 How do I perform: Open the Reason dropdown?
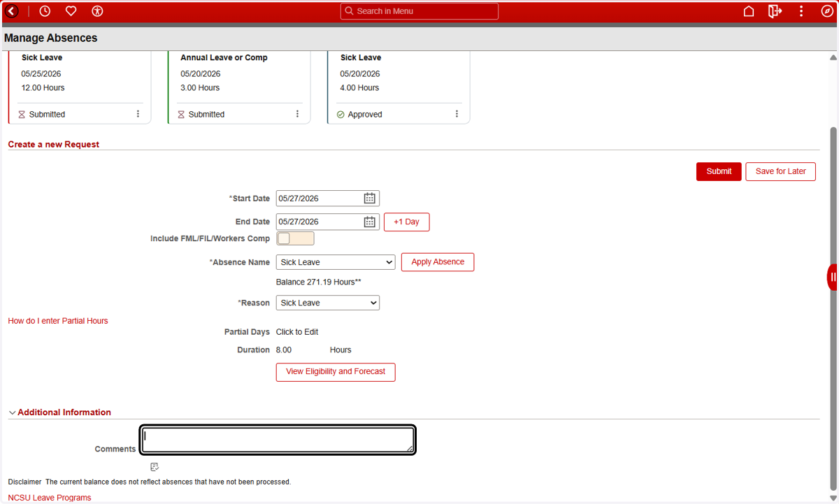[328, 303]
